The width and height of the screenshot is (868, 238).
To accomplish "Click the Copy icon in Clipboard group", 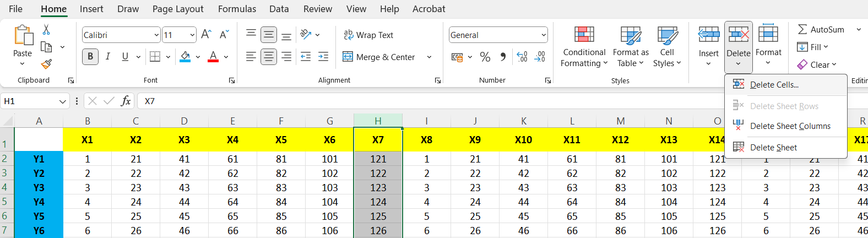I will tap(47, 47).
